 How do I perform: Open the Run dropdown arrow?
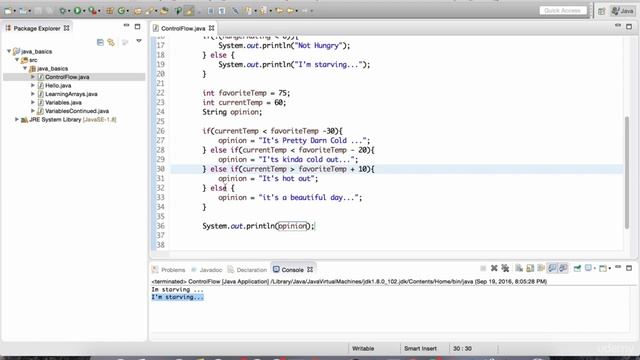coord(84,11)
